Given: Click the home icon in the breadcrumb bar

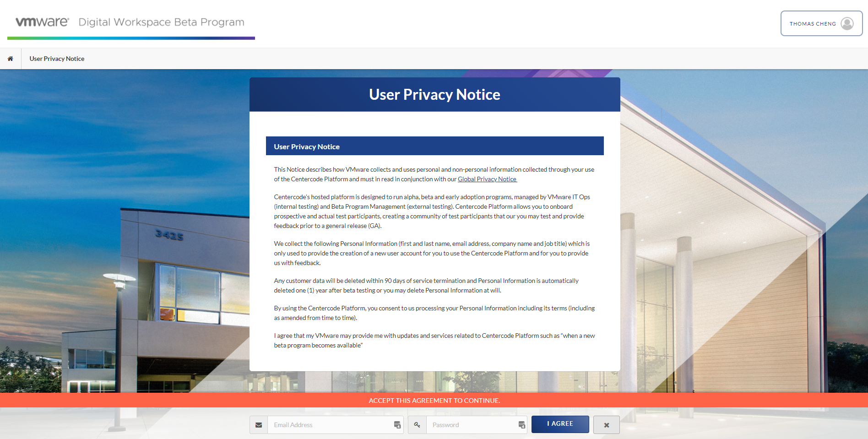Looking at the screenshot, I should [x=10, y=59].
